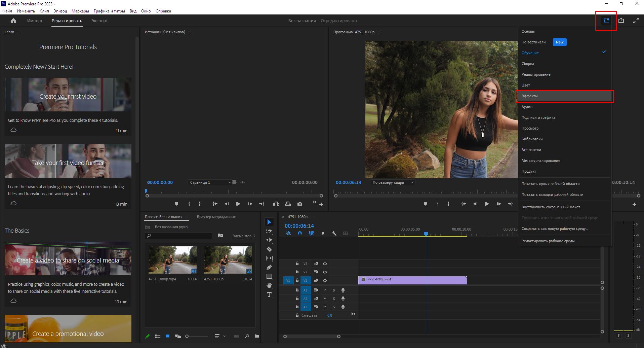Toggle V3 track output eye
The width and height of the screenshot is (644, 348).
click(x=325, y=264)
